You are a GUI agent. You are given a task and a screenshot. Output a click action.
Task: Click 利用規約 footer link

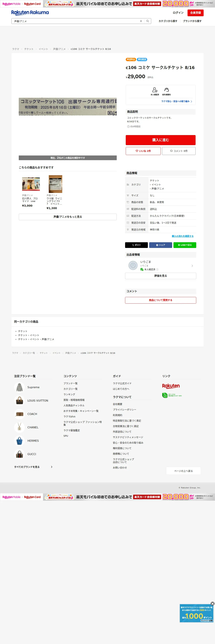tap(117, 415)
